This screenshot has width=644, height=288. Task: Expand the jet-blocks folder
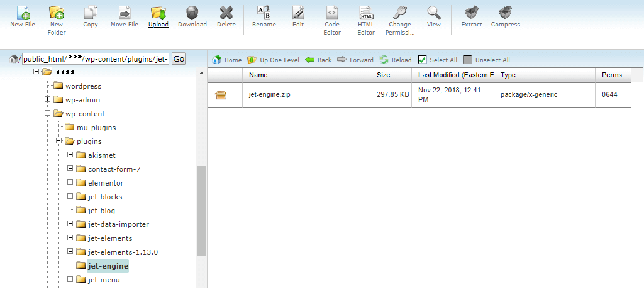coord(70,196)
